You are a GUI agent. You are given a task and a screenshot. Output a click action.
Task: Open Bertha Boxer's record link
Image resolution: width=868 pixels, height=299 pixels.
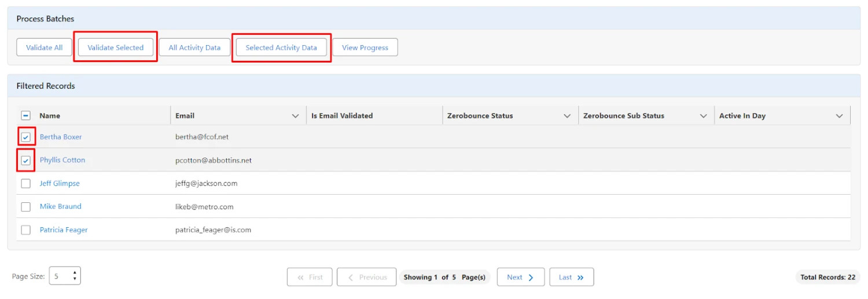(61, 137)
